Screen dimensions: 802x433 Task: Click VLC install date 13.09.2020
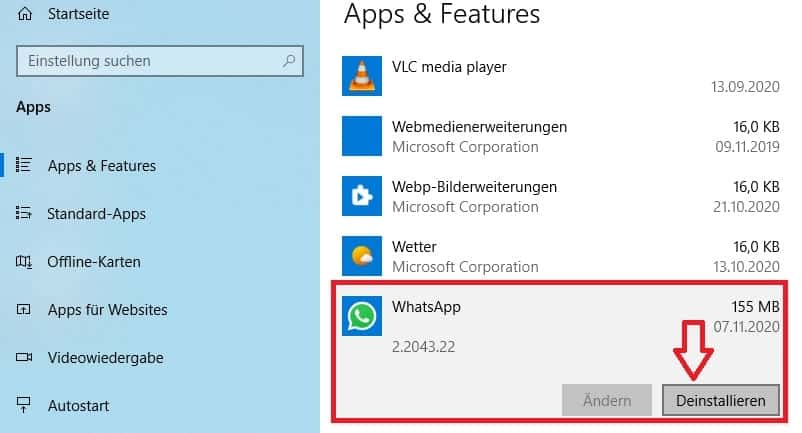(745, 87)
